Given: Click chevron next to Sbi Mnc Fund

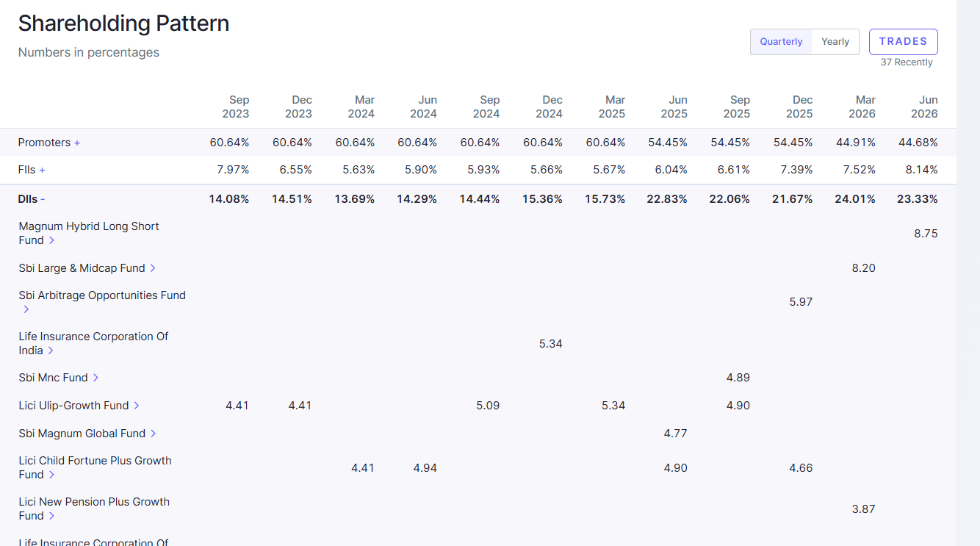Looking at the screenshot, I should coord(96,378).
